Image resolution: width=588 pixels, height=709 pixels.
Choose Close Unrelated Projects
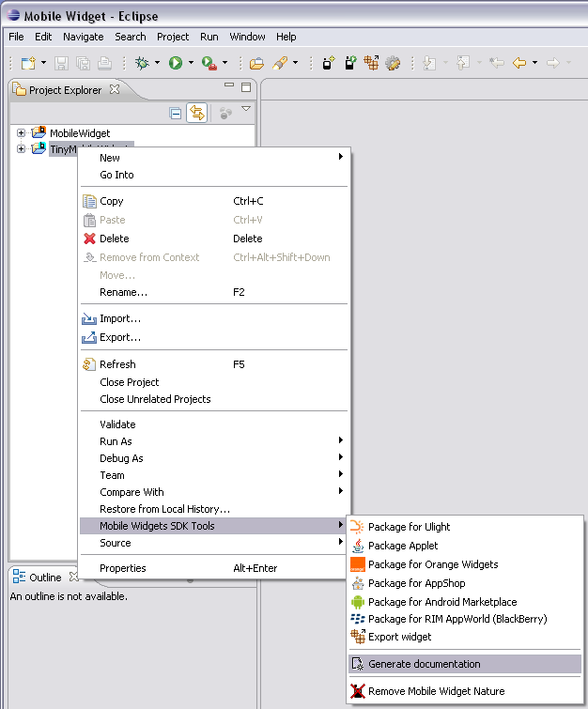pos(213,399)
